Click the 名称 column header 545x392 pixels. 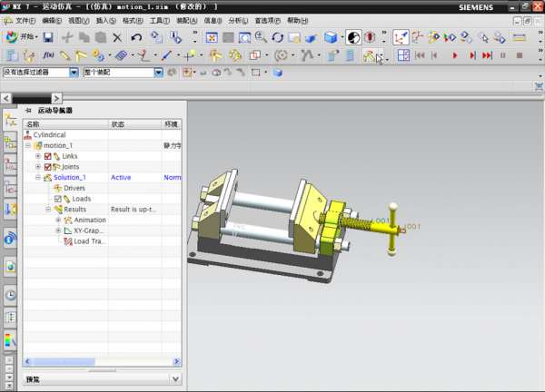click(x=65, y=124)
